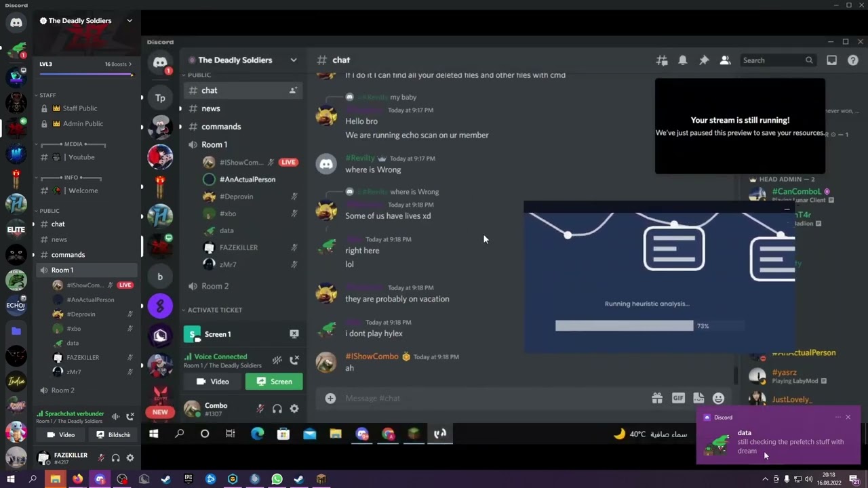
Task: Click Video button in outer window
Action: (x=60, y=435)
